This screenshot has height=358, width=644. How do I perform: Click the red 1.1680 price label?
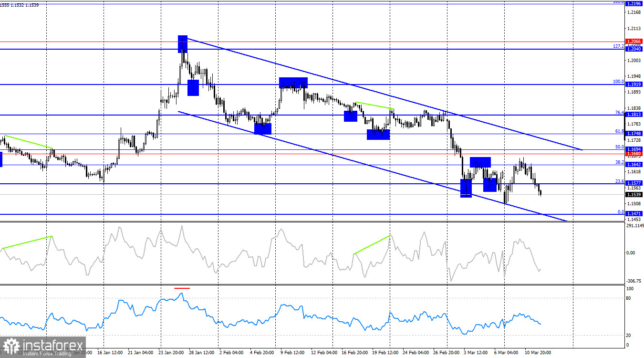point(634,154)
